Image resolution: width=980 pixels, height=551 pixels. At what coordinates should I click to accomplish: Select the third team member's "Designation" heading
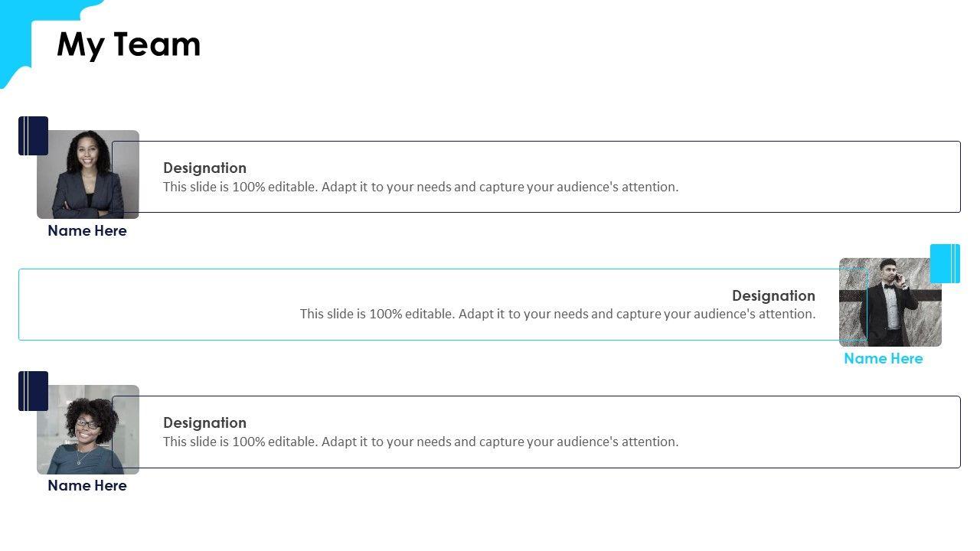[x=204, y=422]
